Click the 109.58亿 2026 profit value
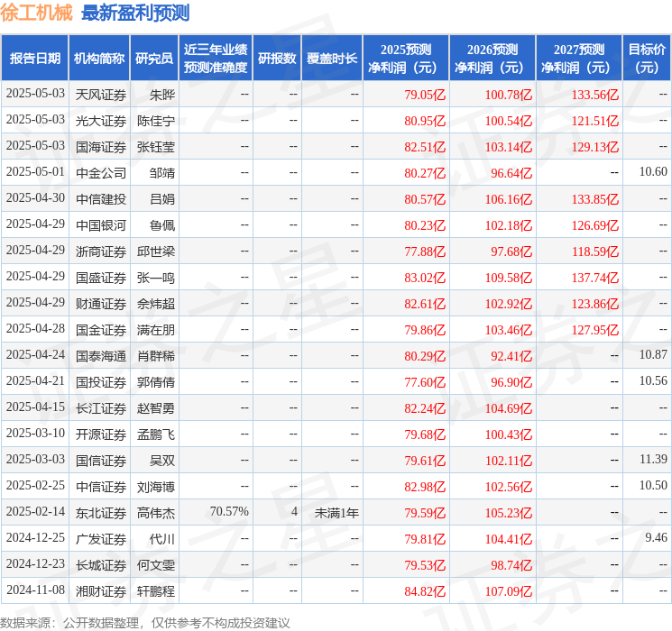Screen dimensions: 672x631 click(509, 278)
